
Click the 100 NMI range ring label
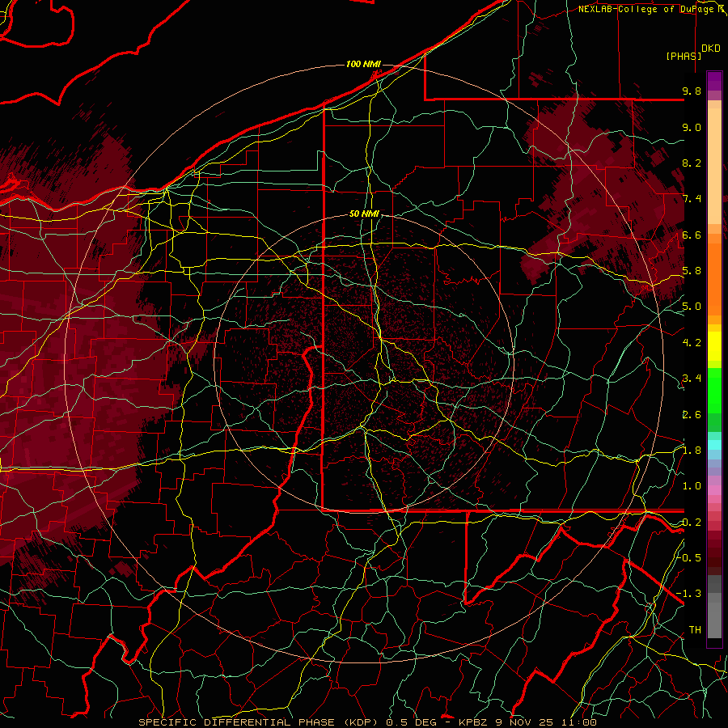click(x=363, y=64)
